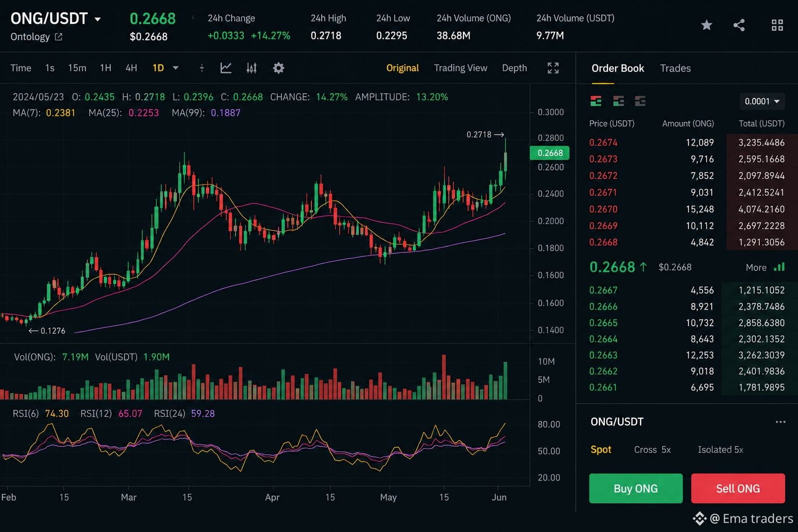Expand the ONG/USDT pair selector dropdown
The image size is (798, 532).
(x=97, y=19)
